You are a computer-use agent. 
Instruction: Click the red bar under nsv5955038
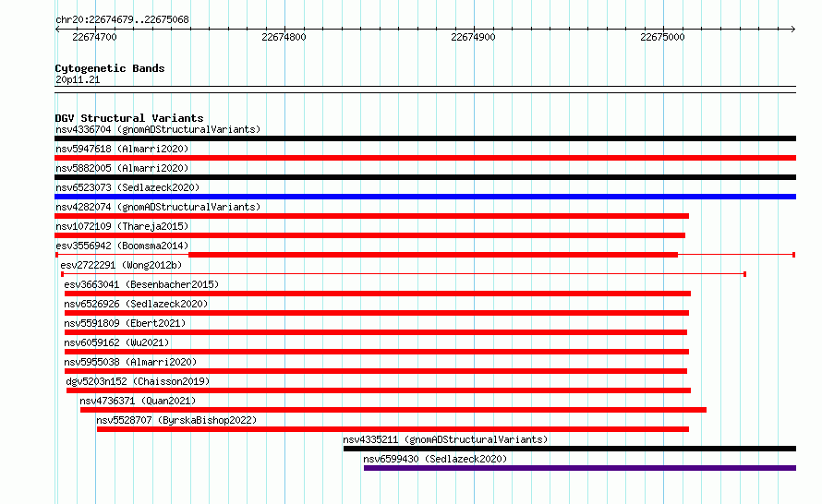pos(376,371)
